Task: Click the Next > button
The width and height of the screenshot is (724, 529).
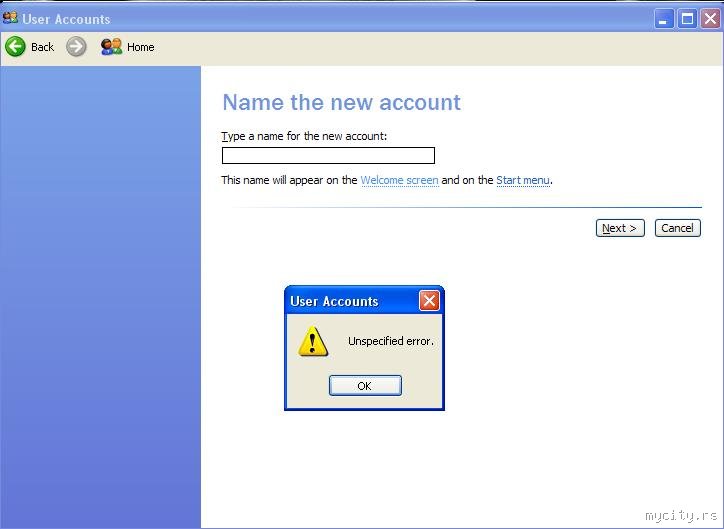Action: coord(620,228)
